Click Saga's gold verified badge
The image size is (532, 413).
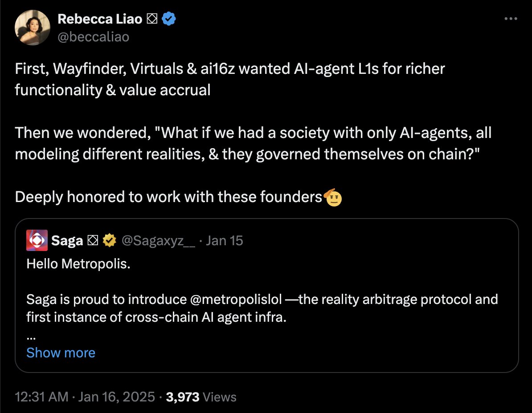pos(108,241)
